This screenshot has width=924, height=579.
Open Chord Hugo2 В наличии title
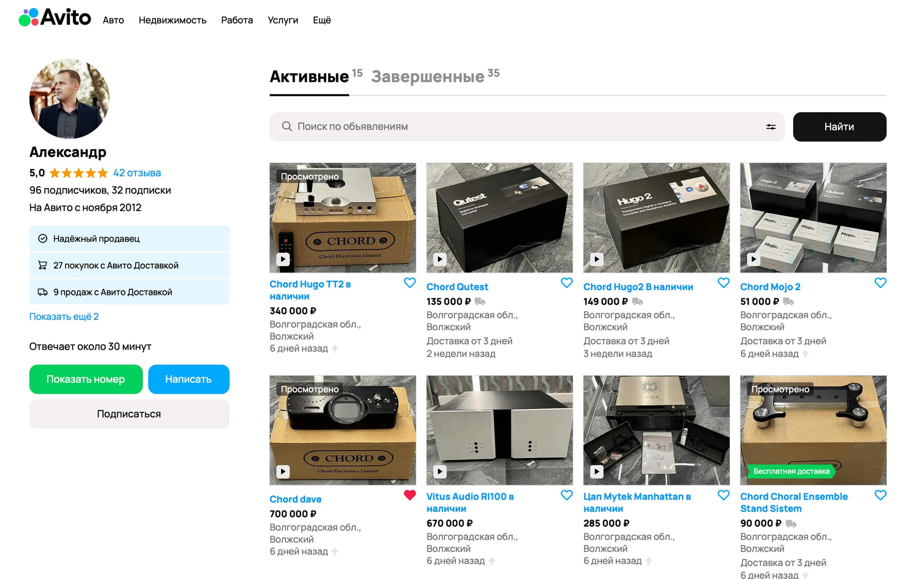(638, 287)
